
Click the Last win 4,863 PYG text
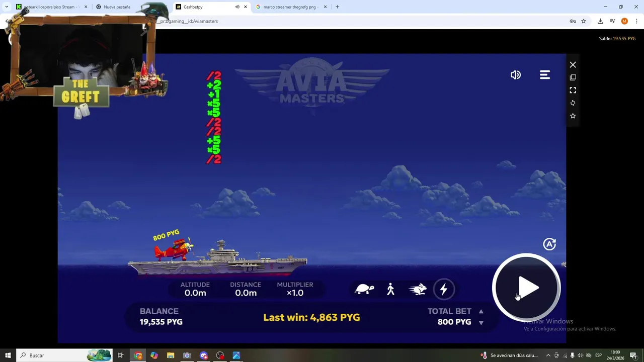tap(311, 317)
